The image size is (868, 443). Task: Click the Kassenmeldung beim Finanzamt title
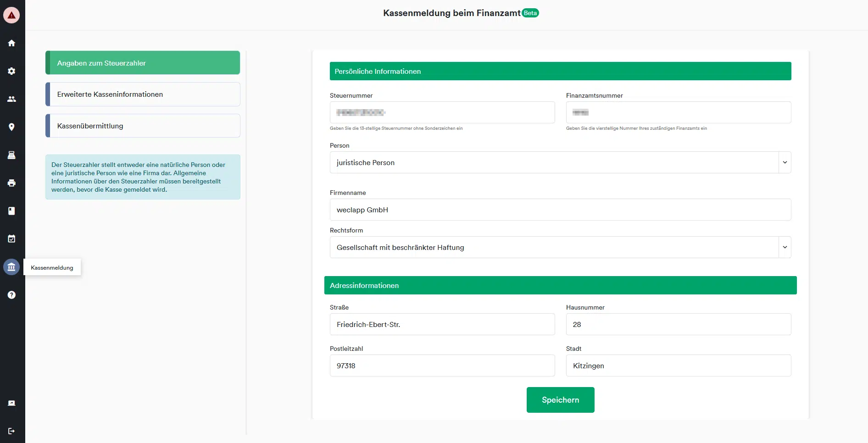(452, 13)
